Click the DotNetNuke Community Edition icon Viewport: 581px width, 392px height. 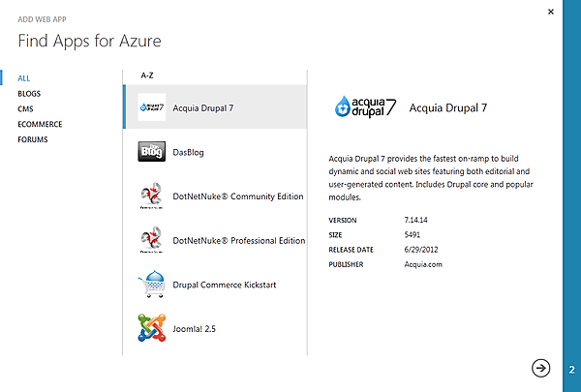pos(151,196)
